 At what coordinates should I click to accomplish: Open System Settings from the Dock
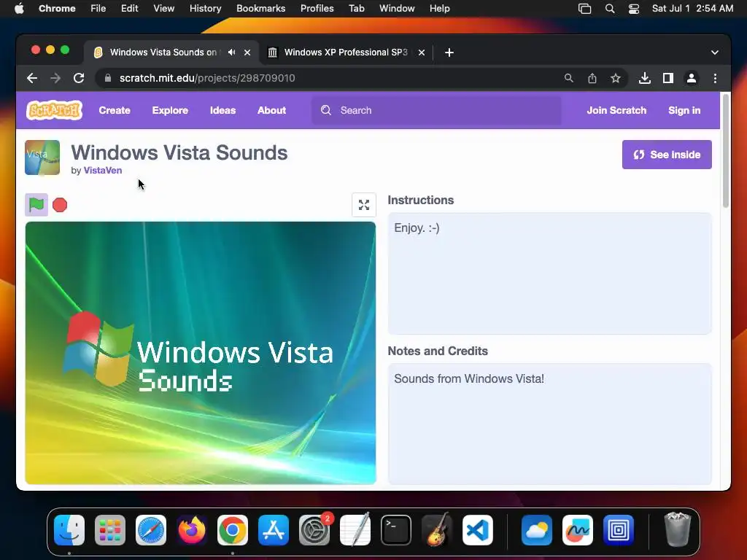tap(314, 530)
